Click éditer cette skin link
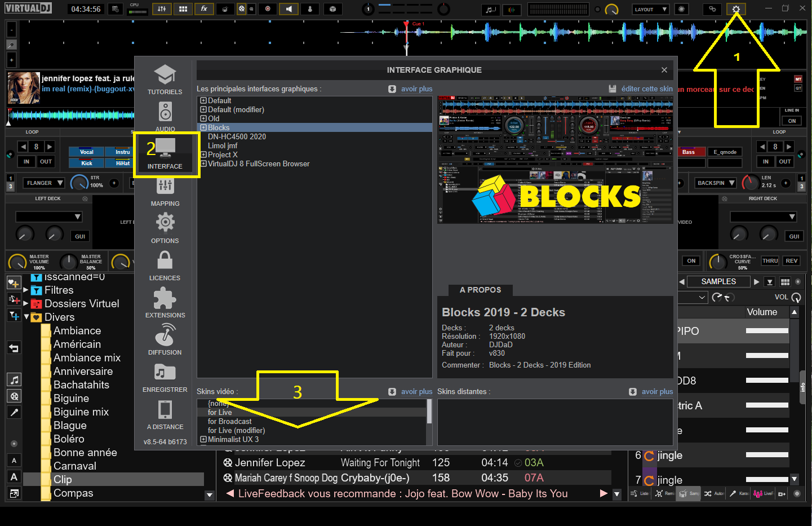The height and width of the screenshot is (526, 812). [x=647, y=89]
